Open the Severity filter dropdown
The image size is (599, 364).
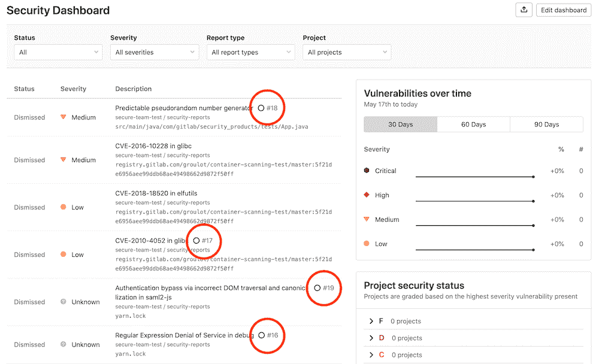point(154,53)
